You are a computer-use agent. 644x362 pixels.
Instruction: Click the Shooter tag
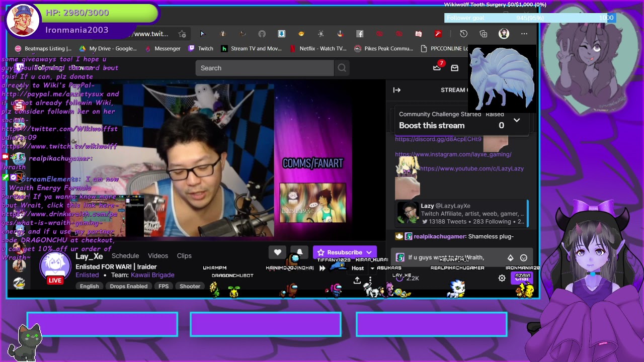click(x=190, y=286)
